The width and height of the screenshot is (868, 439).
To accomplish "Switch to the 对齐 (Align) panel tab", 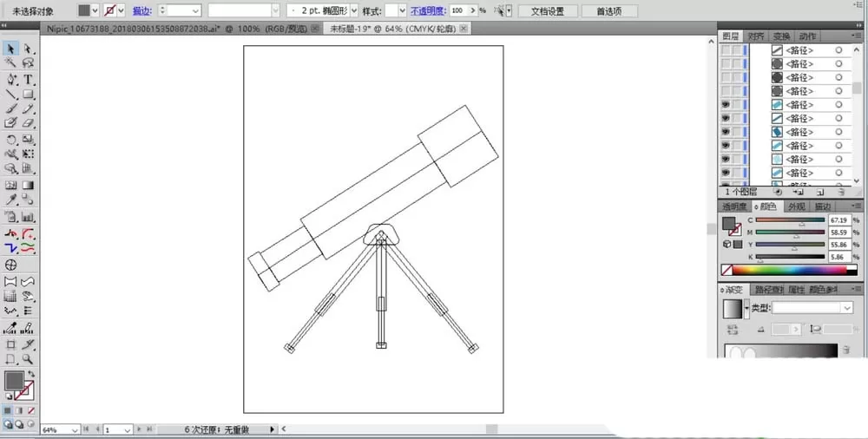I will 756,36.
